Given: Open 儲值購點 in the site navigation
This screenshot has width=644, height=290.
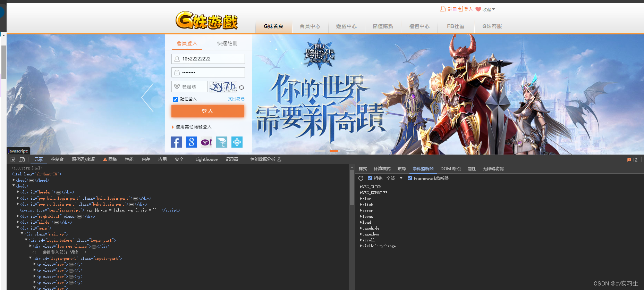Looking at the screenshot, I should tap(383, 26).
